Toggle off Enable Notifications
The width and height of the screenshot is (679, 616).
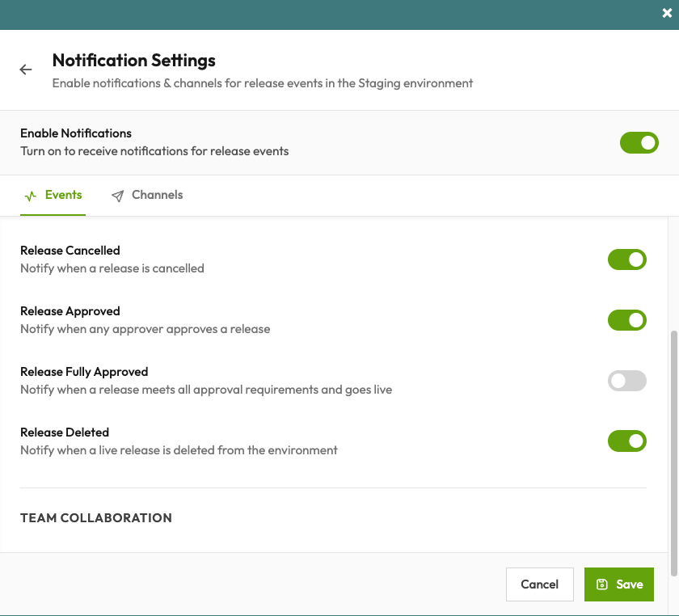click(x=639, y=142)
